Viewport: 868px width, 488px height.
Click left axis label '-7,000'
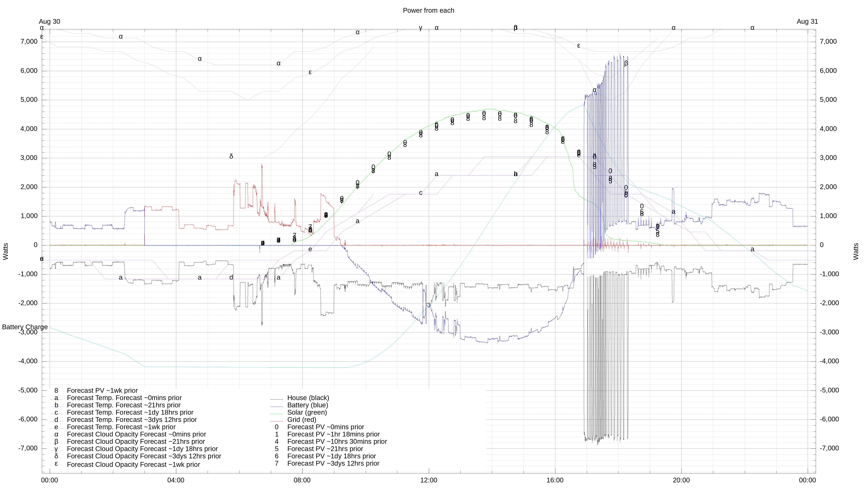coord(28,449)
